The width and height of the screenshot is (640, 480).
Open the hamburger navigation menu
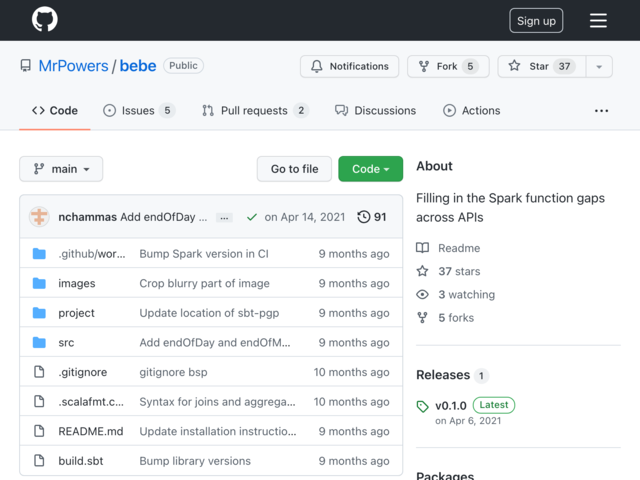(x=598, y=20)
